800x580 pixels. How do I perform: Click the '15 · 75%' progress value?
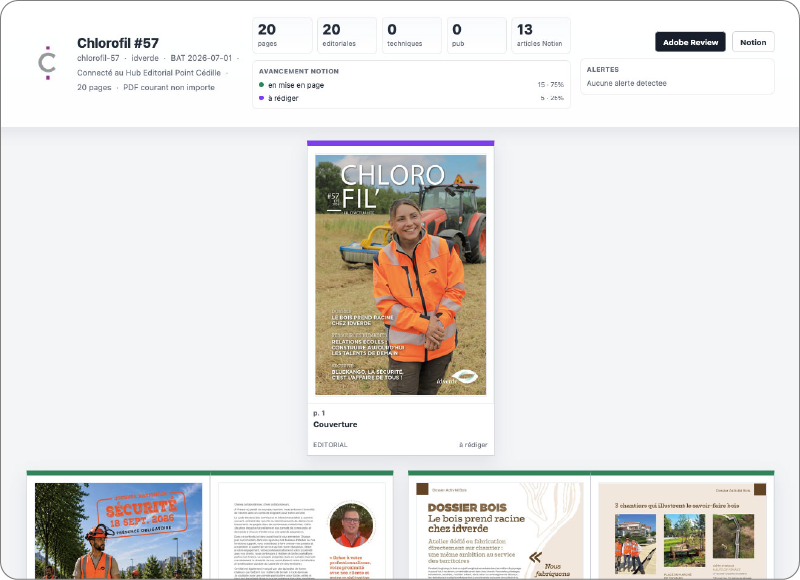[551, 85]
